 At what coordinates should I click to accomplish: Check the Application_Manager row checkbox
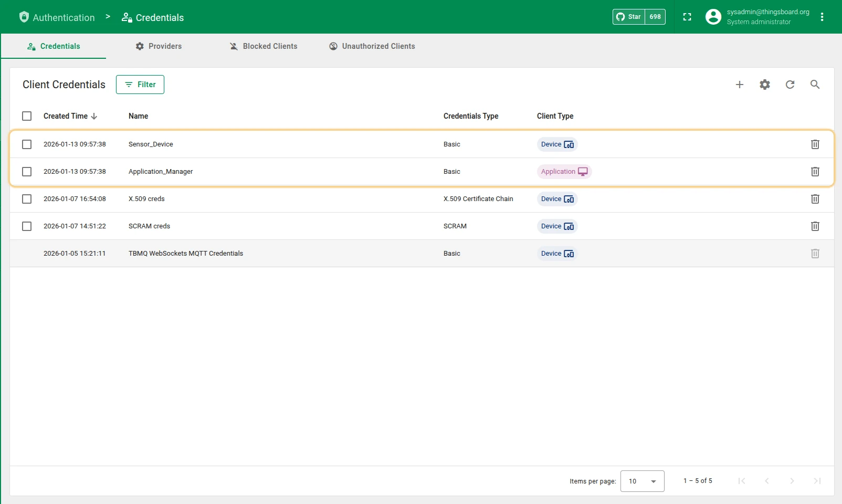27,172
